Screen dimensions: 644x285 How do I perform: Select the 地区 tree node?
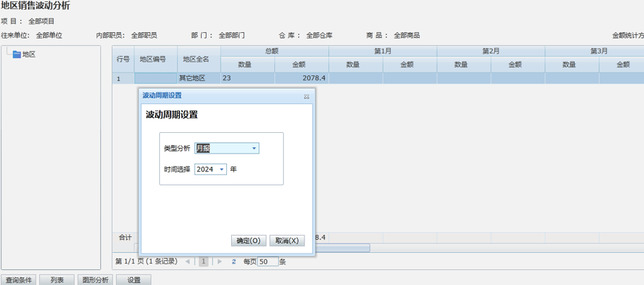point(29,54)
